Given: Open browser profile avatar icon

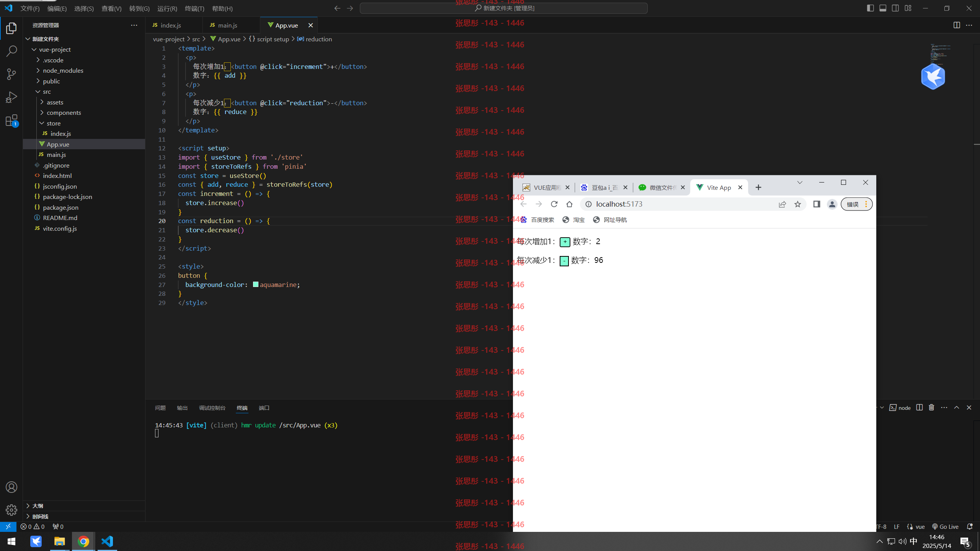Looking at the screenshot, I should click(x=832, y=204).
